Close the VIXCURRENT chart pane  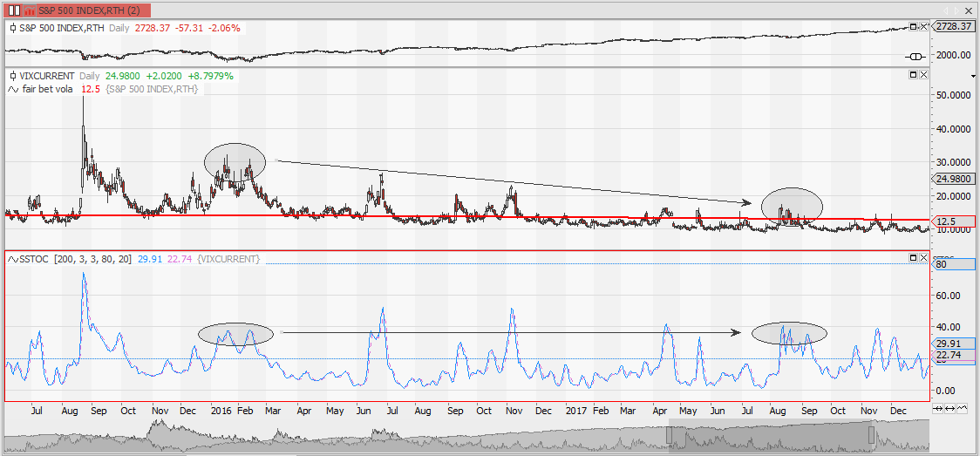click(x=923, y=75)
